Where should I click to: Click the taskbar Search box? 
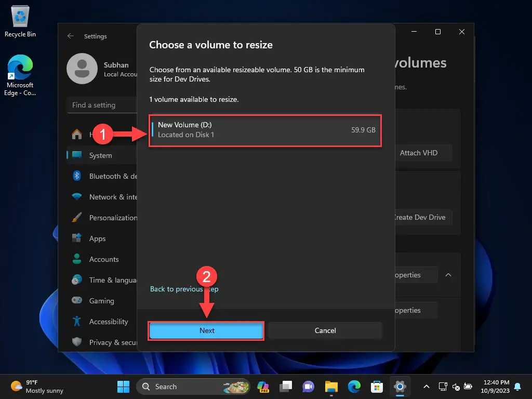coord(193,387)
